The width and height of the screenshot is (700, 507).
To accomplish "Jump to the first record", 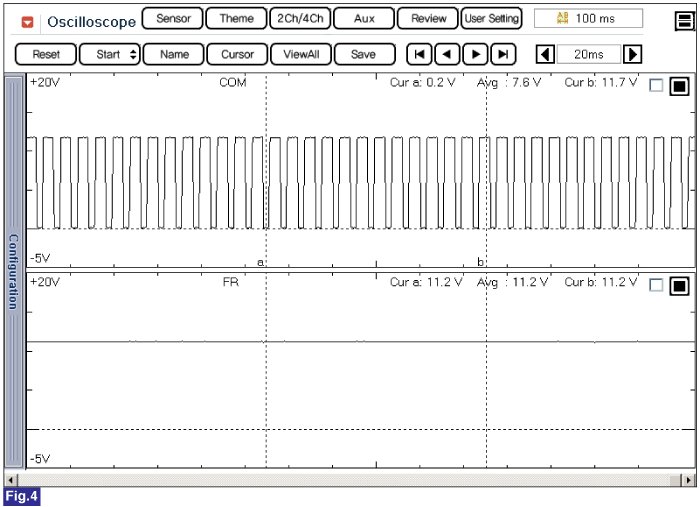I will tap(419, 54).
